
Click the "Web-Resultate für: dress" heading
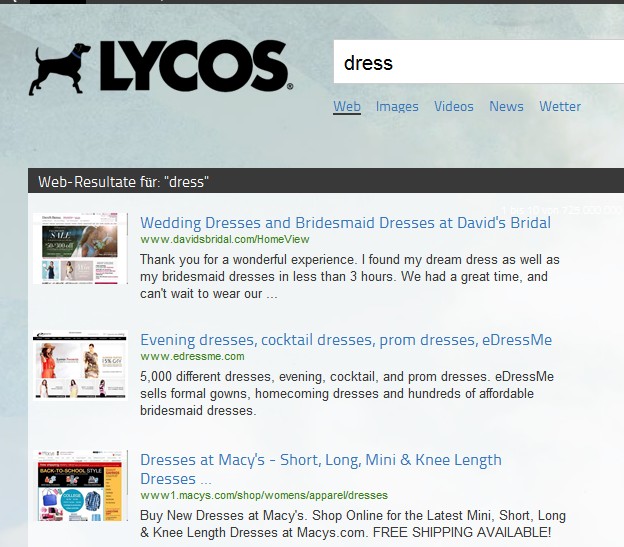(x=123, y=182)
